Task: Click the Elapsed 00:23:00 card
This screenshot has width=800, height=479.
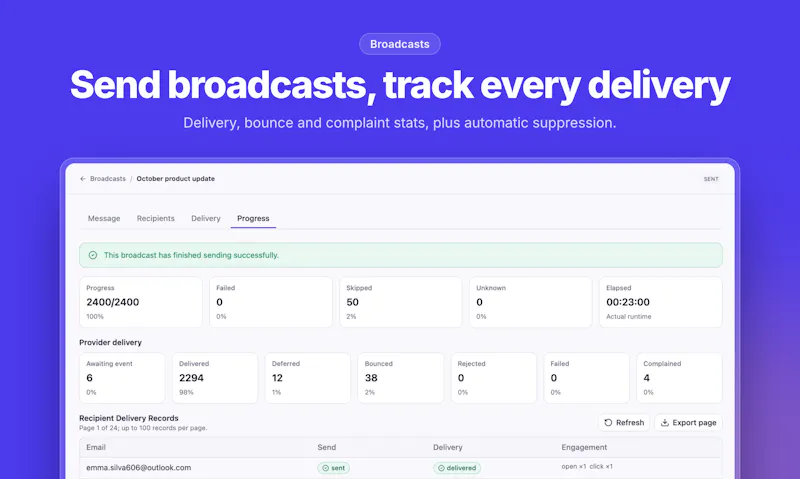Action: 661,302
